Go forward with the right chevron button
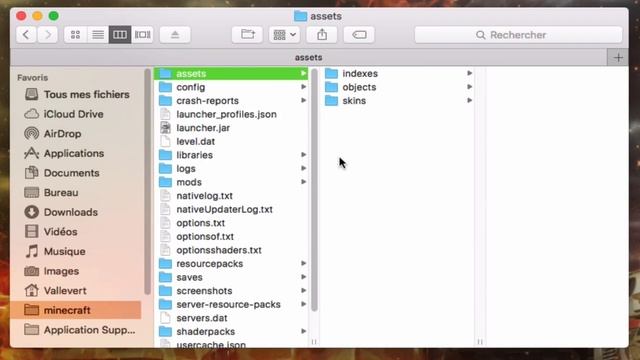The height and width of the screenshot is (360, 640). pos(47,35)
